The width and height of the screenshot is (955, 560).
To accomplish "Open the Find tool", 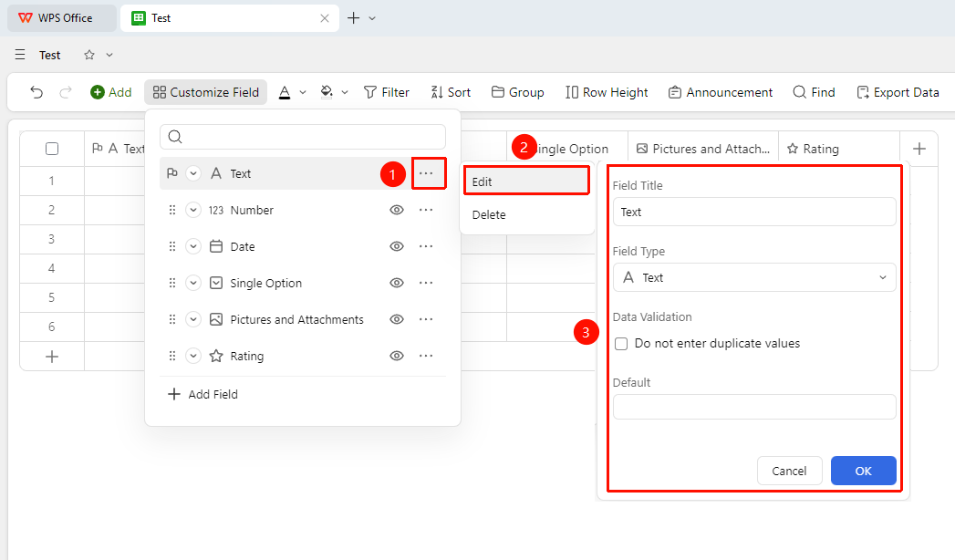I will pos(814,92).
